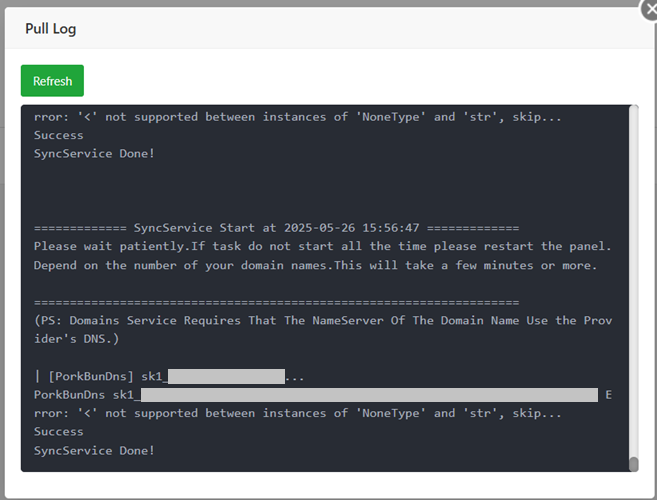Click the '(PS: Domains Service Requires' line
The width and height of the screenshot is (657, 500).
click(x=322, y=320)
